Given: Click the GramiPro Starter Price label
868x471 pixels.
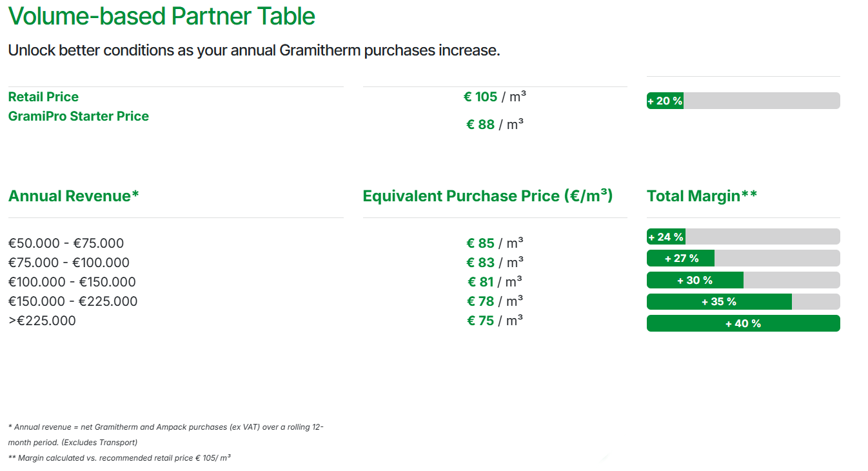Looking at the screenshot, I should point(79,116).
